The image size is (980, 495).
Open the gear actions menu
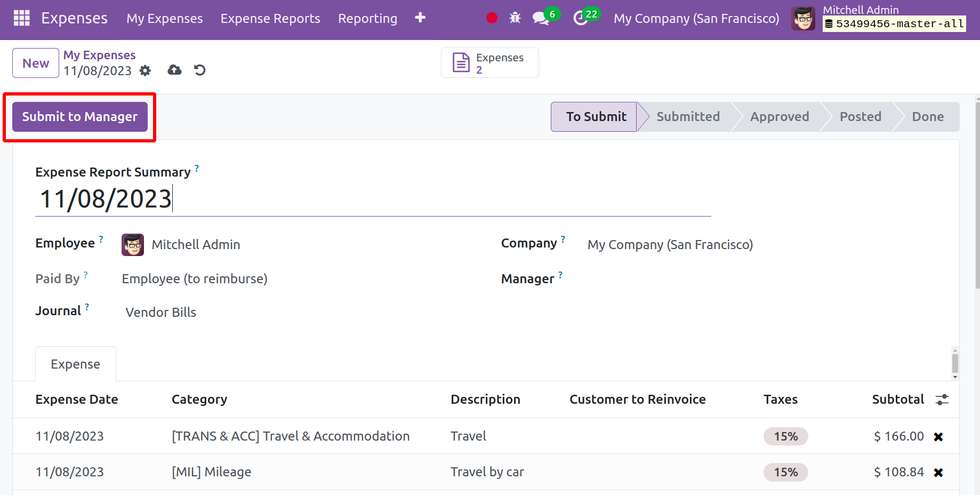click(x=145, y=70)
